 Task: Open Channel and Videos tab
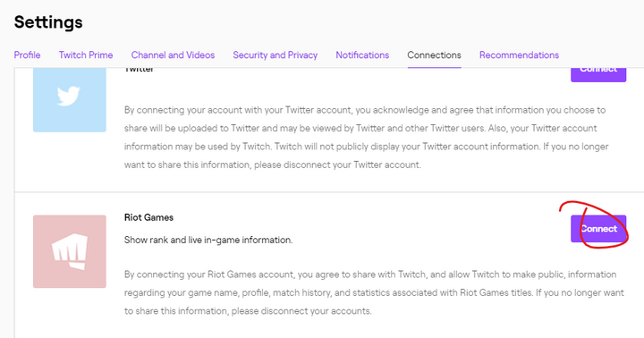click(173, 55)
